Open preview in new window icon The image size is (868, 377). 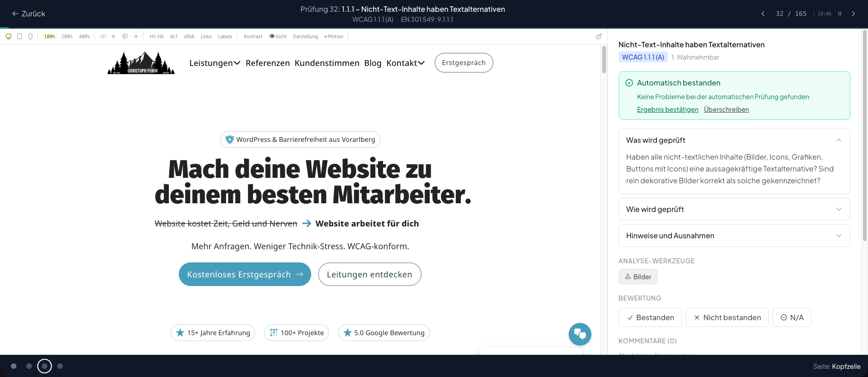[599, 36]
